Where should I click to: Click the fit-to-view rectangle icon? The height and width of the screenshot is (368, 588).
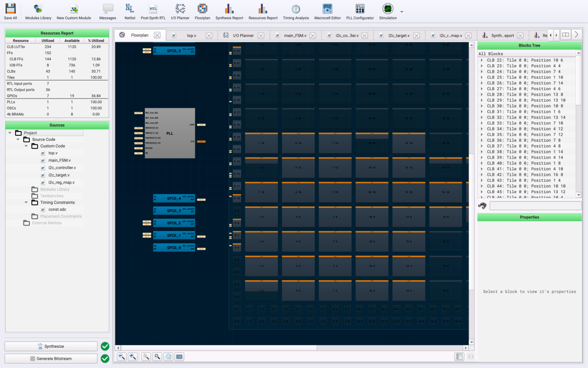(x=179, y=356)
